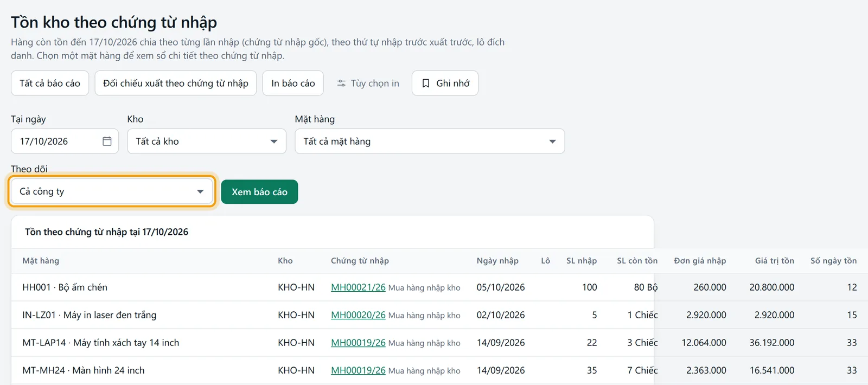Click the Xem báo cáo button

(259, 192)
